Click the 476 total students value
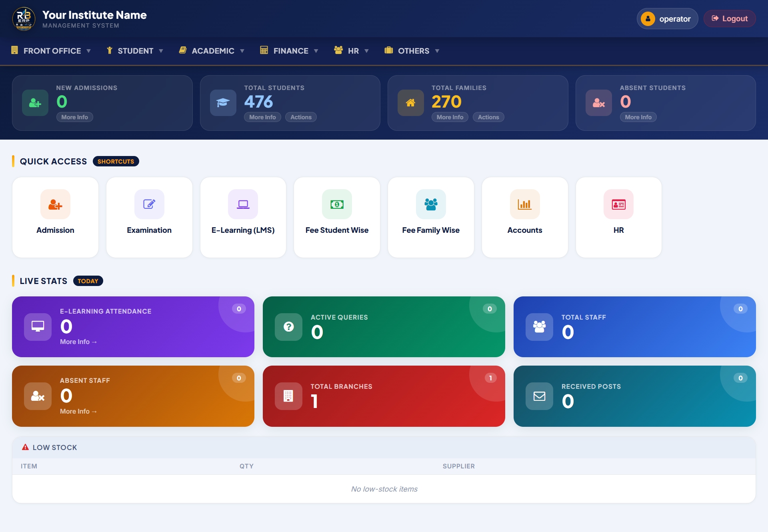The image size is (768, 532). [259, 102]
